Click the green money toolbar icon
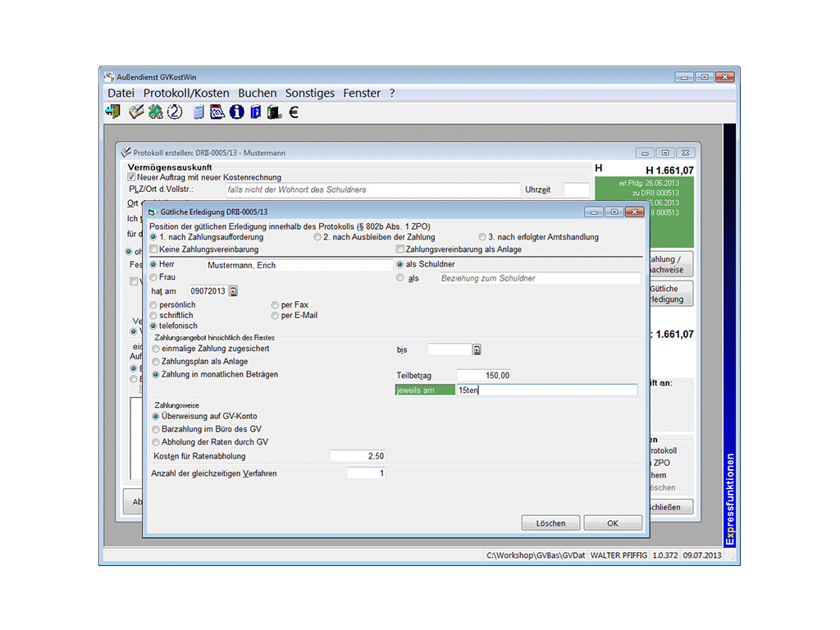The height and width of the screenshot is (630, 840). (x=155, y=112)
